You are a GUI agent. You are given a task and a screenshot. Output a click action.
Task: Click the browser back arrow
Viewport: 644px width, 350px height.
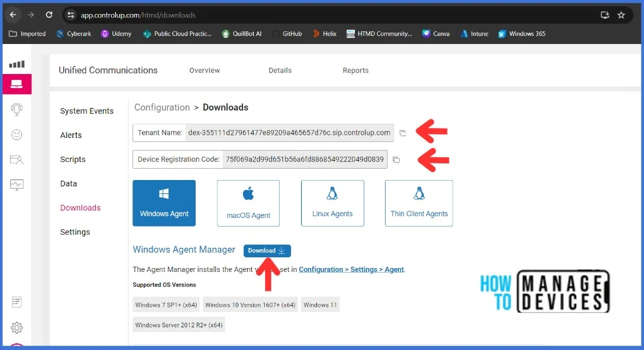[13, 15]
